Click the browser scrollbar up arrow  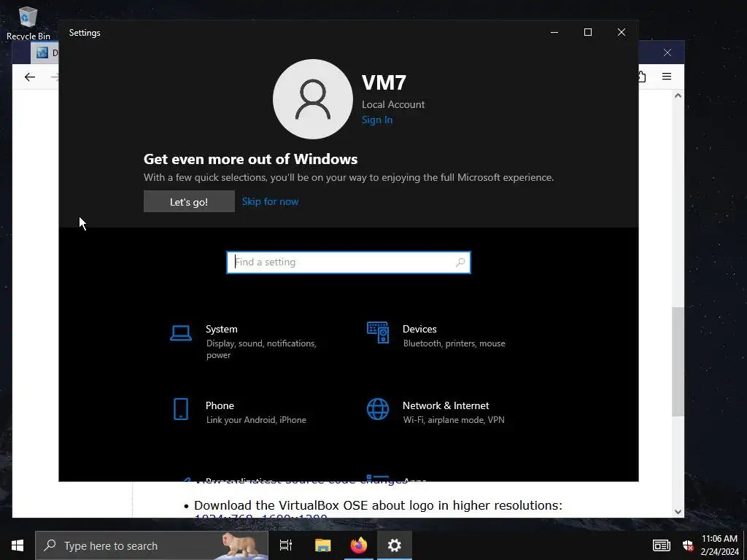[678, 96]
